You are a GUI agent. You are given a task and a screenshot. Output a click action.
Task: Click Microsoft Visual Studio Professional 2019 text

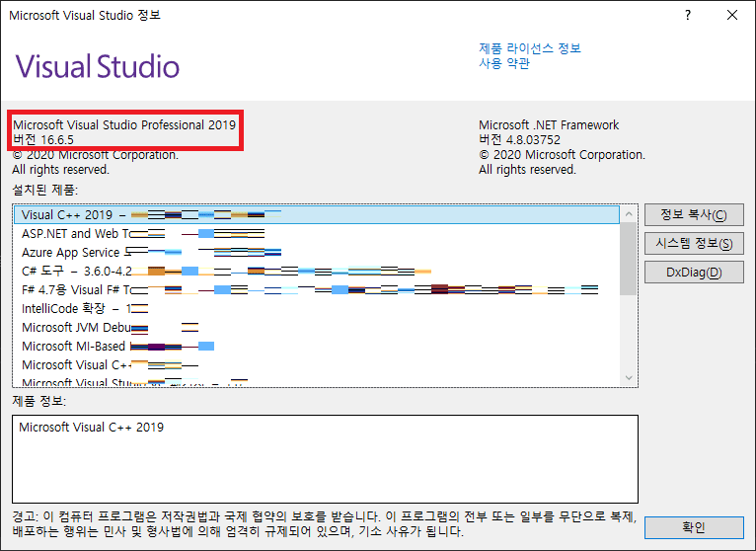tap(124, 125)
